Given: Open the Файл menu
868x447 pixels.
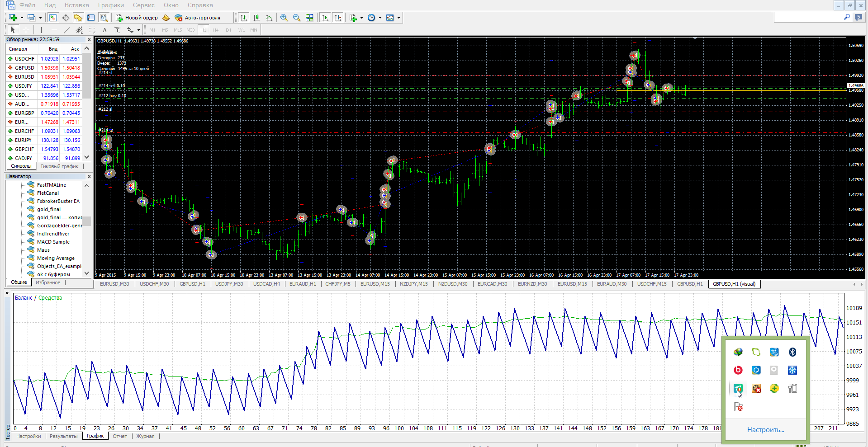Looking at the screenshot, I should [27, 5].
